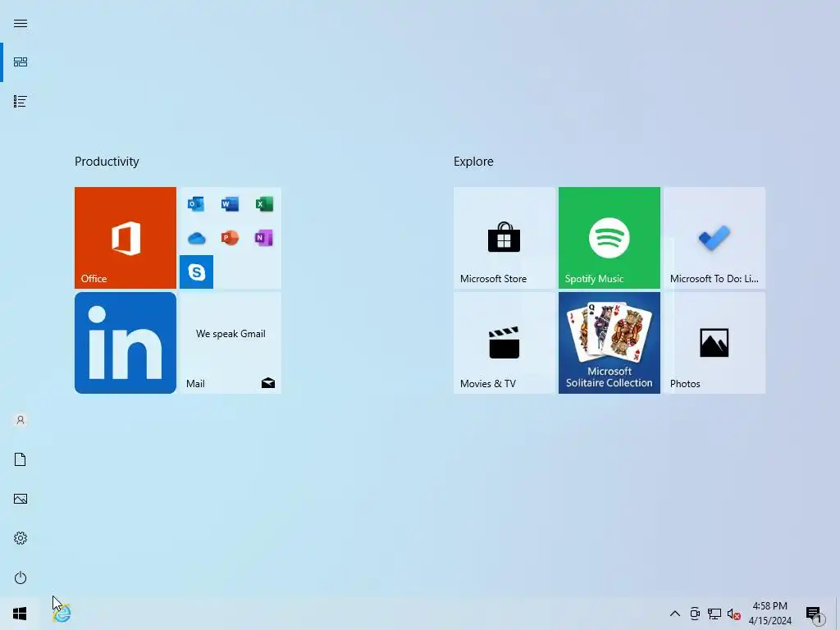Image resolution: width=840 pixels, height=630 pixels.
Task: Open the network status tray icon
Action: (714, 614)
